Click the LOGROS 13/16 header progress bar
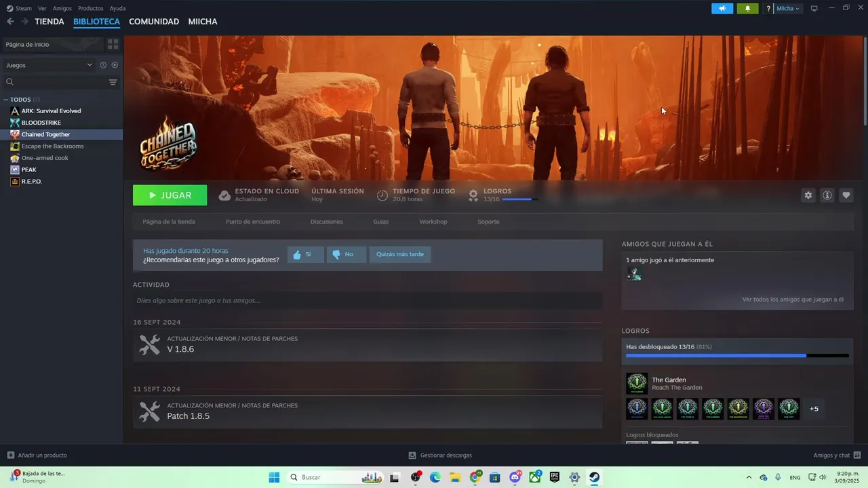Screen dimensions: 868x488 (x=520, y=199)
